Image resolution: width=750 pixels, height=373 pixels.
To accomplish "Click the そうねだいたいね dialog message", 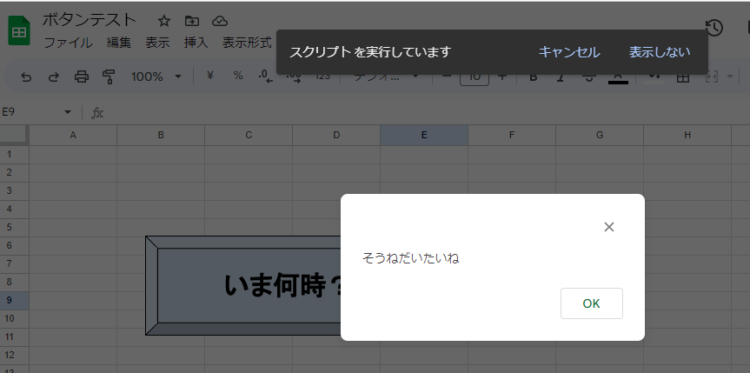I will pyautogui.click(x=410, y=259).
